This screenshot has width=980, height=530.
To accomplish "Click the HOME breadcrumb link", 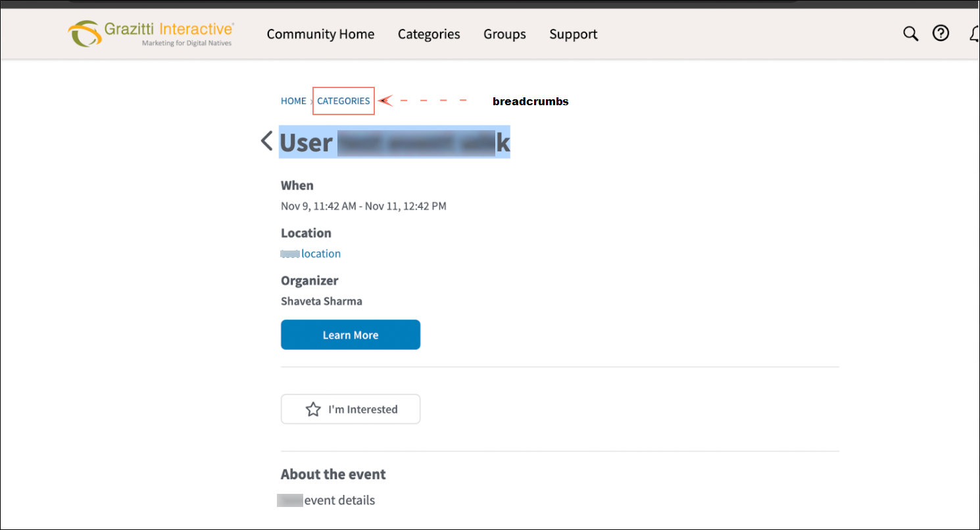I will tap(293, 101).
